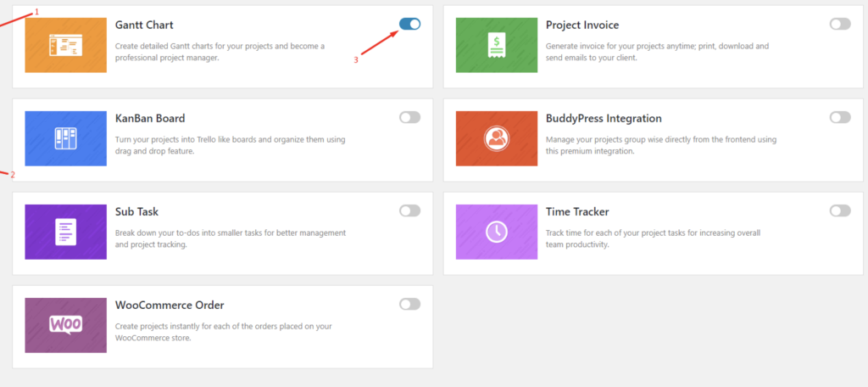Turn on the Time Tracker switch
The width and height of the screenshot is (868, 387).
pos(840,210)
